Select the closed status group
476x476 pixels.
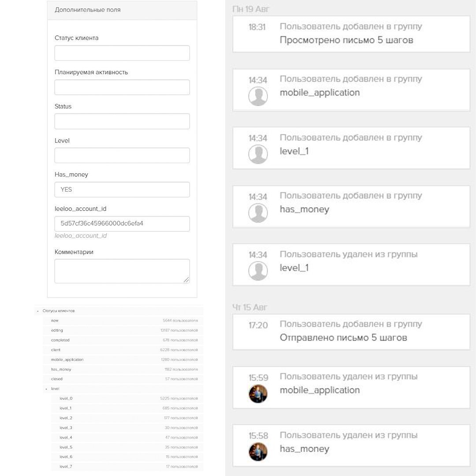[x=57, y=379]
